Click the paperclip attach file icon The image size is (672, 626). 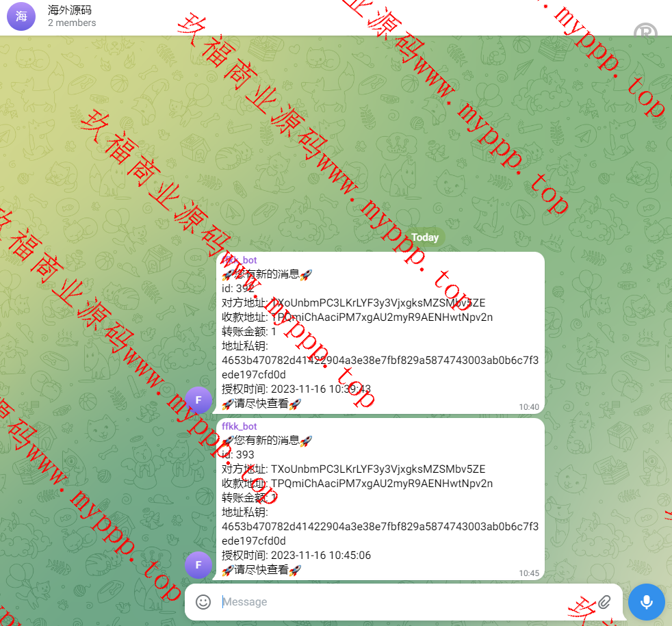pyautogui.click(x=604, y=602)
